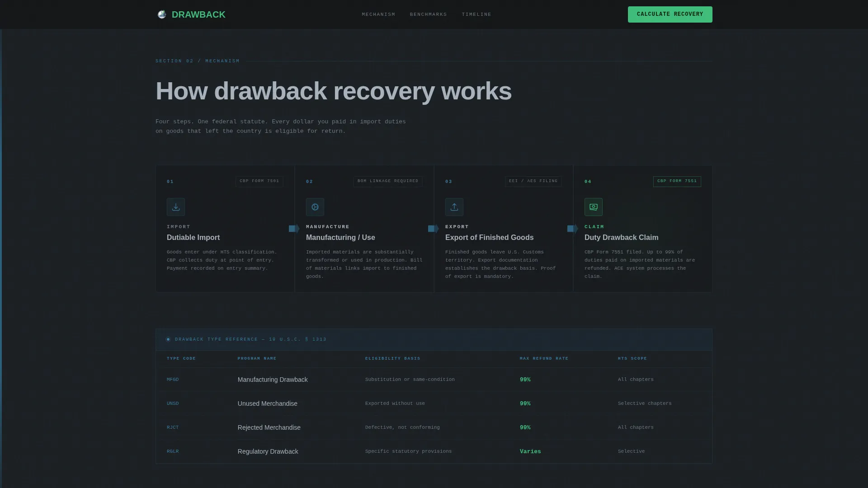Click the MAX REFUND RATE column header
The image size is (868, 488).
[x=544, y=359]
